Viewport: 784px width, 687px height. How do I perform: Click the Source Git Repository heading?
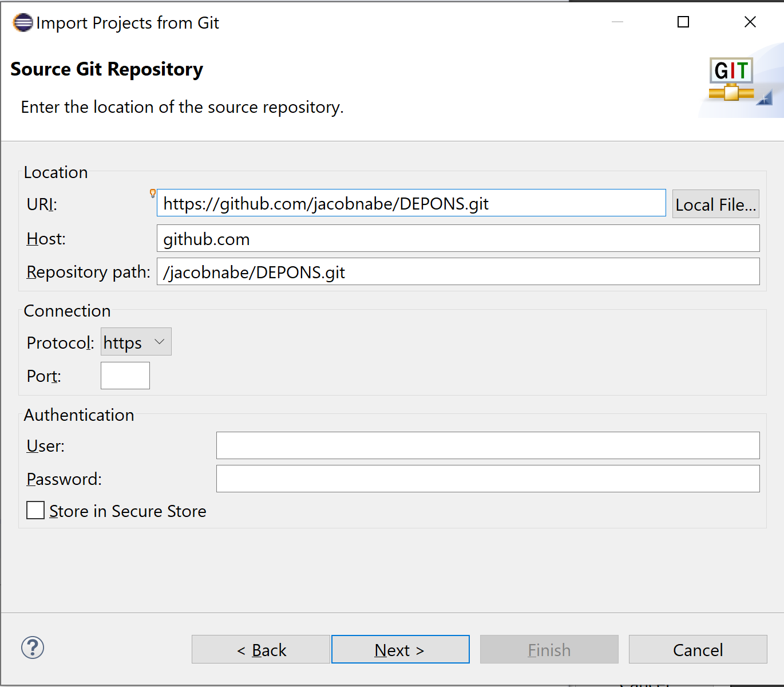click(107, 69)
